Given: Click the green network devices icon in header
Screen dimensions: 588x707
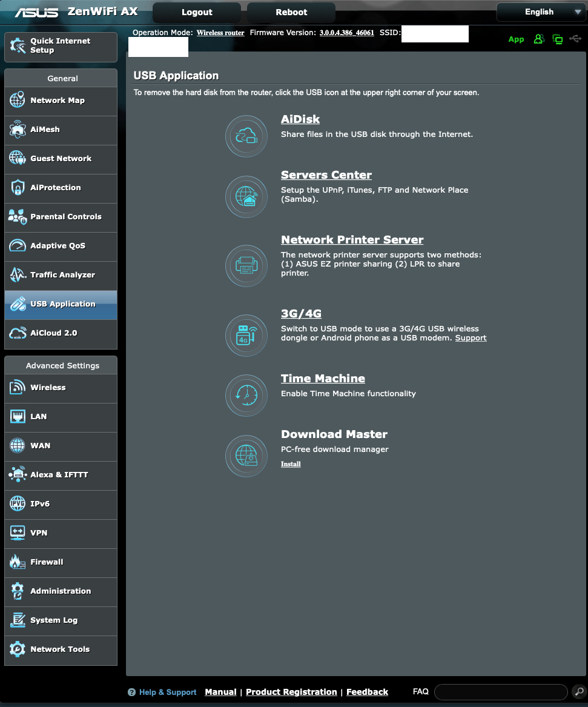Looking at the screenshot, I should pos(557,39).
